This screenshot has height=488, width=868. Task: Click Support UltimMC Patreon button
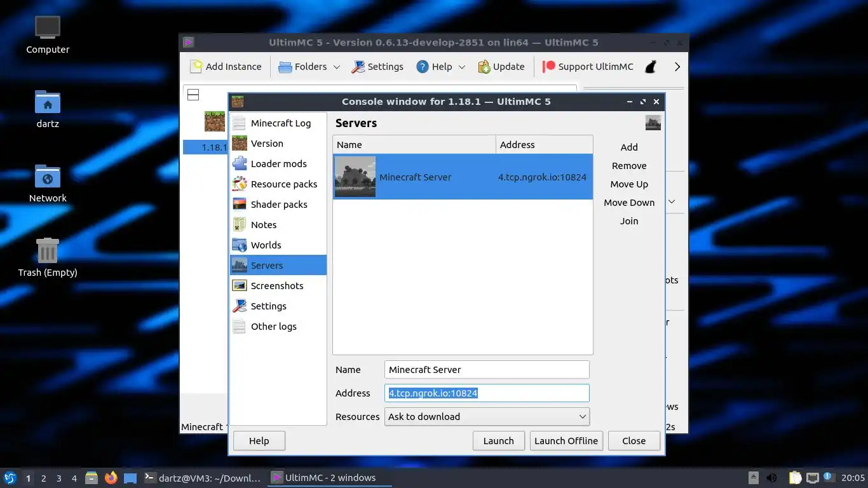point(588,67)
